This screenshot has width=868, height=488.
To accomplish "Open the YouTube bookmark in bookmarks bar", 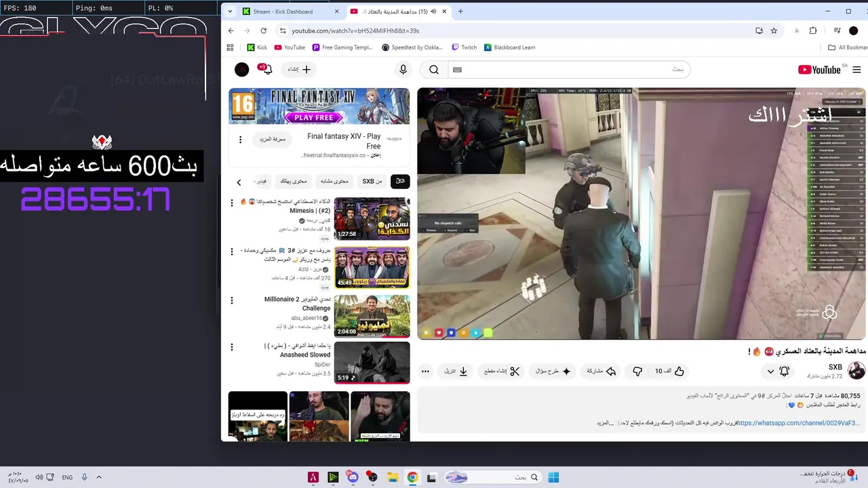I will [290, 47].
